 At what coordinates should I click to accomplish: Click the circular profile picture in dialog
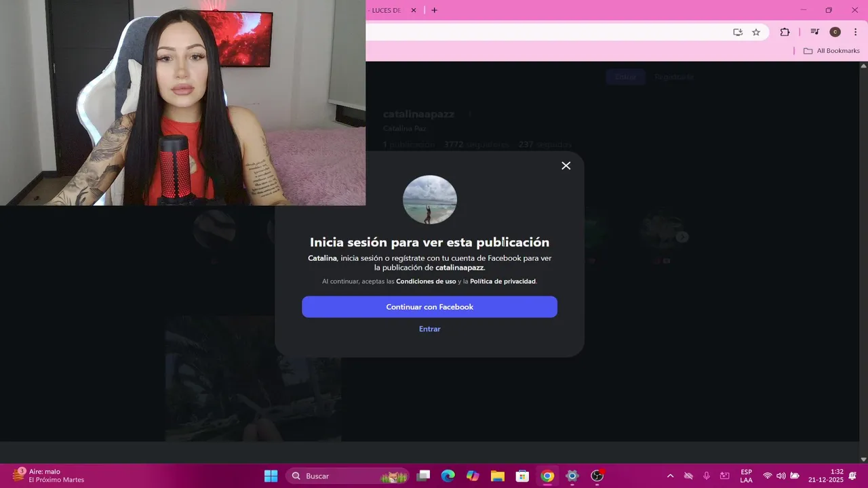(430, 200)
